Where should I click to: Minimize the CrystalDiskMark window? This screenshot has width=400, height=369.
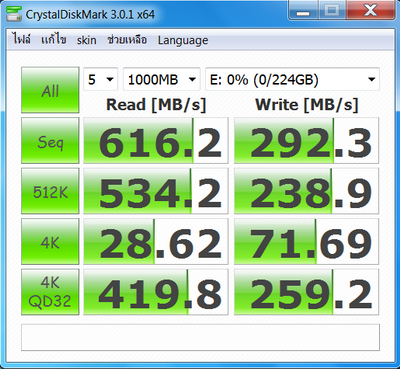[x=303, y=11]
